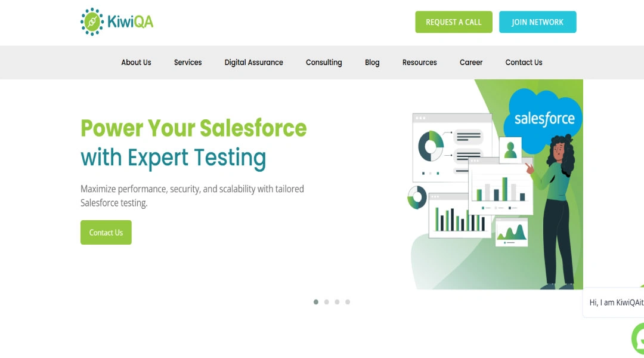Image resolution: width=644 pixels, height=358 pixels.
Task: Expand the Digital Assurance menu
Action: (x=254, y=63)
